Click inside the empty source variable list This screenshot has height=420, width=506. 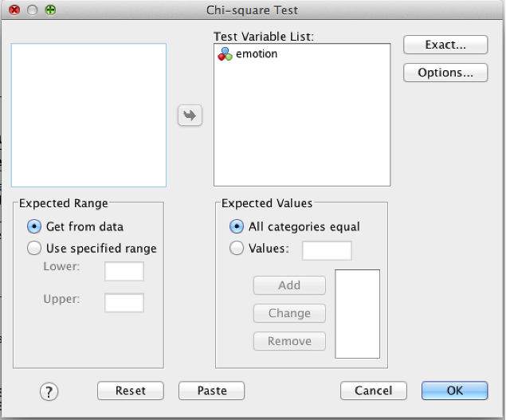click(x=88, y=116)
